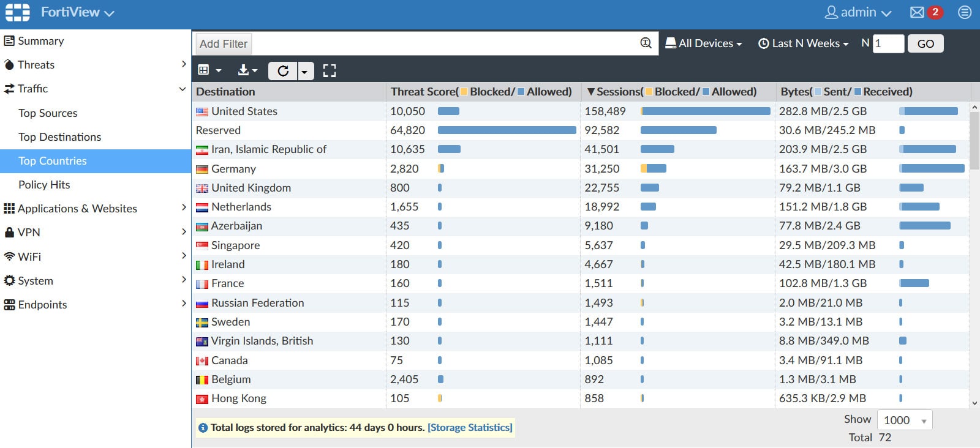Viewport: 980px width, 448px height.
Task: Open Policy Hits in sidebar
Action: (x=44, y=185)
